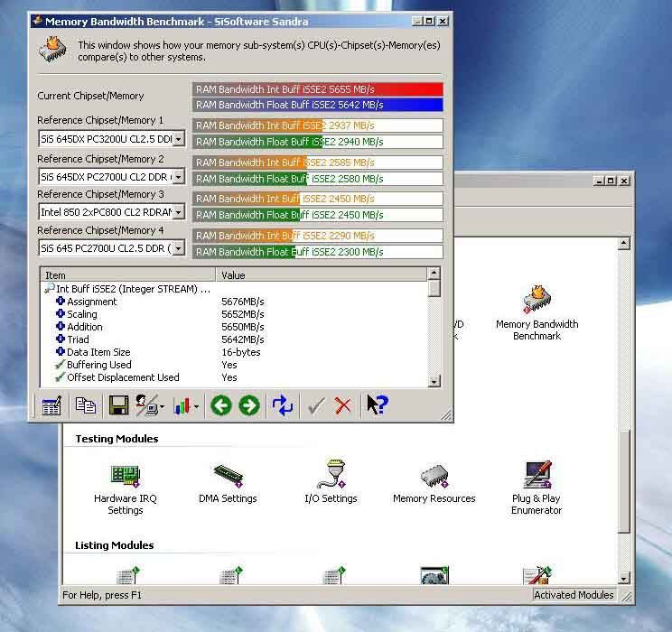Expand the bar chart icon dropdown arrow

(196, 406)
